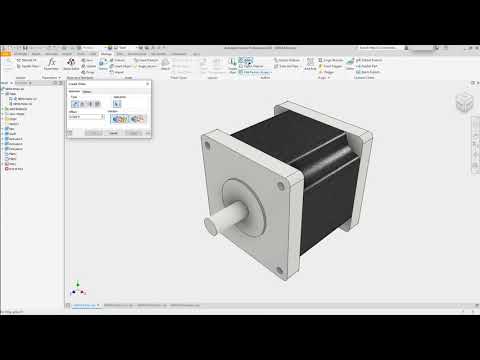Screen dimensions: 480x360
Task: Click Purge in Styles and Standards panel
Action: (88, 72)
